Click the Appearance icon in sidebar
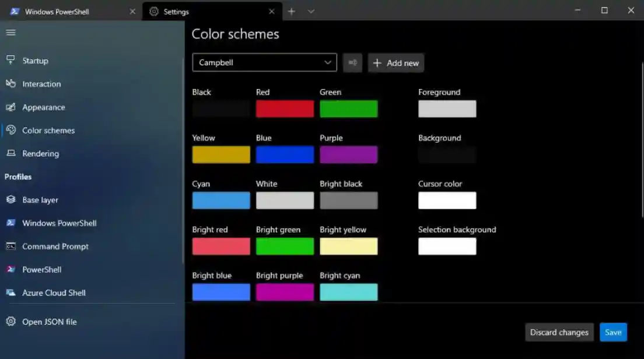The image size is (644, 359). point(10,107)
